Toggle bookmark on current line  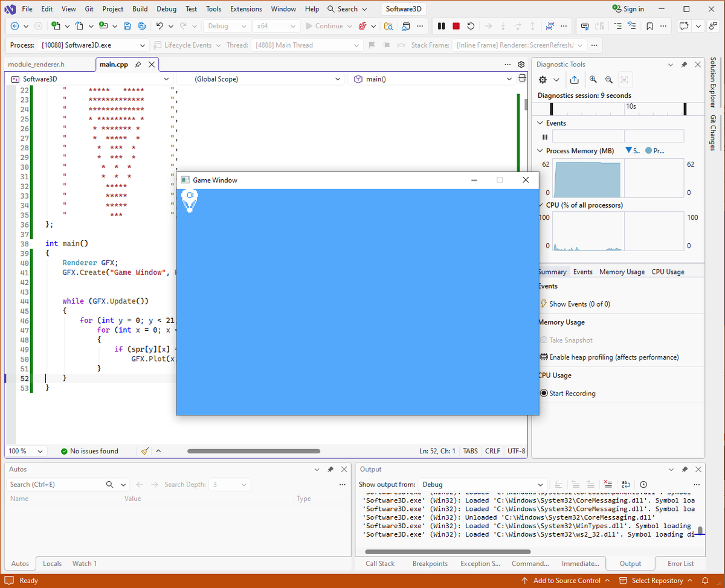click(x=649, y=26)
